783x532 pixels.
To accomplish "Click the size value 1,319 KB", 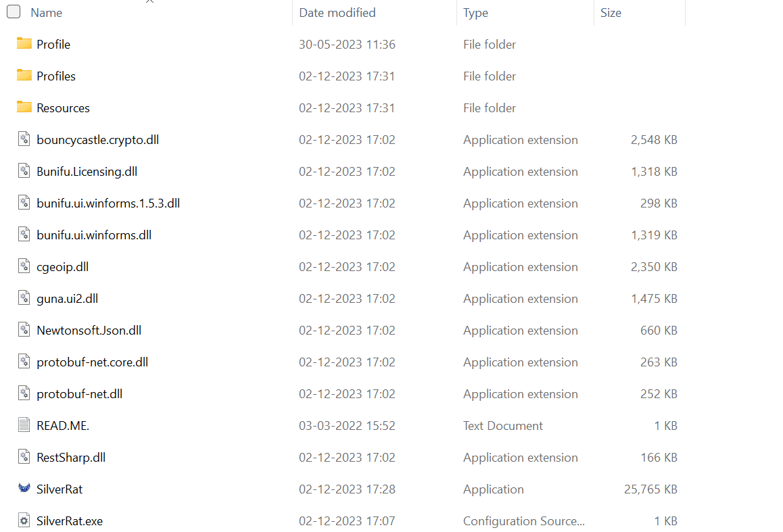I will pos(654,235).
